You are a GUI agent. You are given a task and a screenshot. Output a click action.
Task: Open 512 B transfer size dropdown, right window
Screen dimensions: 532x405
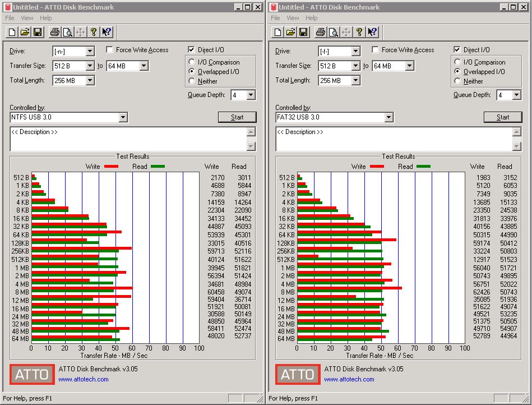(x=355, y=66)
